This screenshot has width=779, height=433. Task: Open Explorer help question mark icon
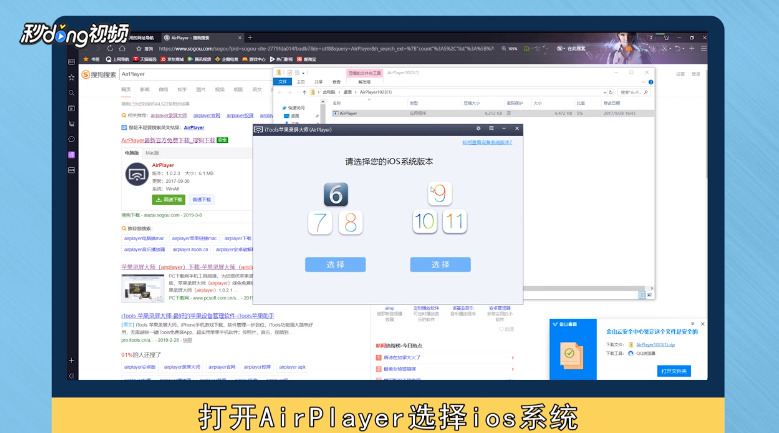(651, 82)
